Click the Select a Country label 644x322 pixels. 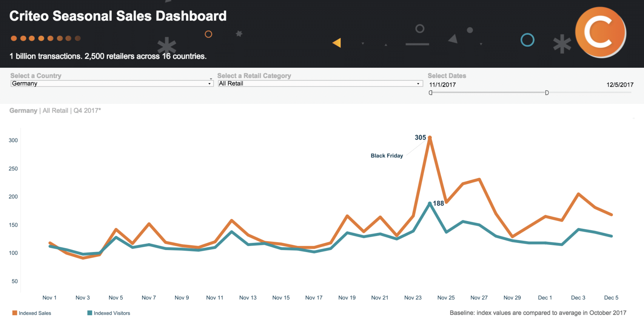click(36, 76)
